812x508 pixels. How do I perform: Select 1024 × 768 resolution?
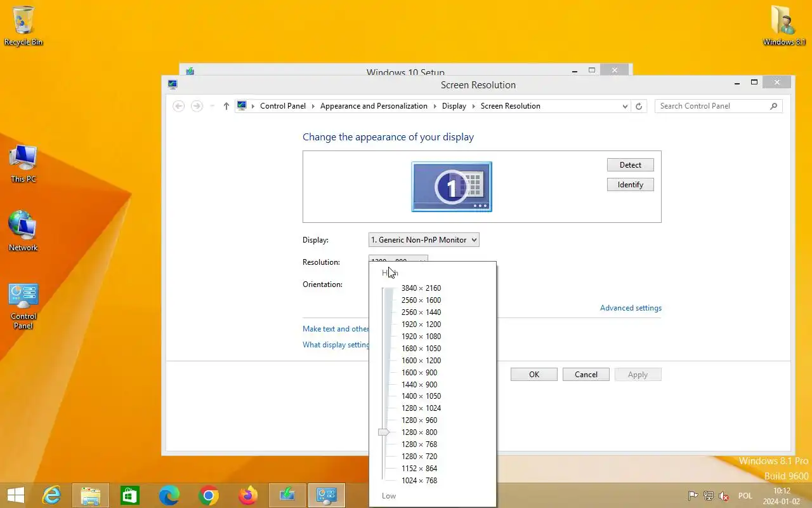pos(419,481)
